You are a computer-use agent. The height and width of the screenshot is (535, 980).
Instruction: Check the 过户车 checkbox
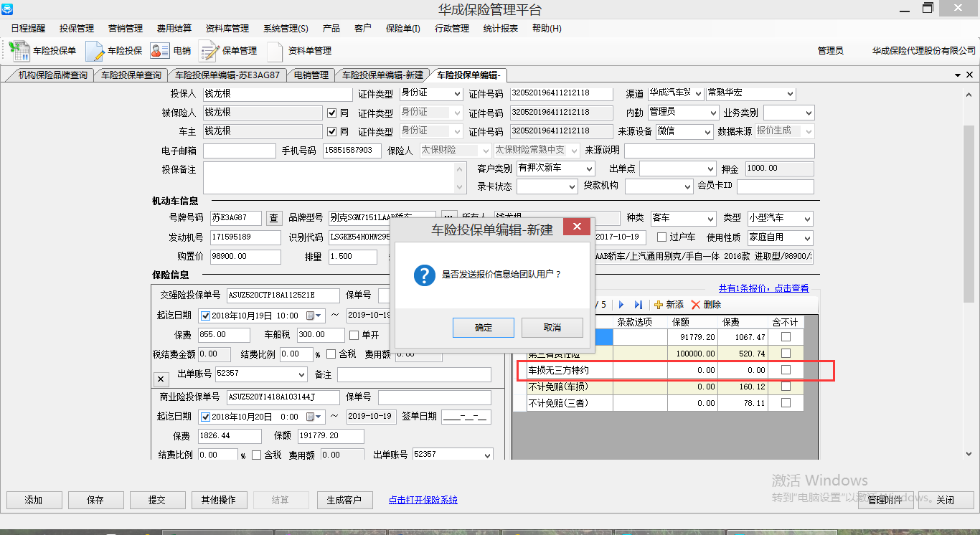pos(662,237)
